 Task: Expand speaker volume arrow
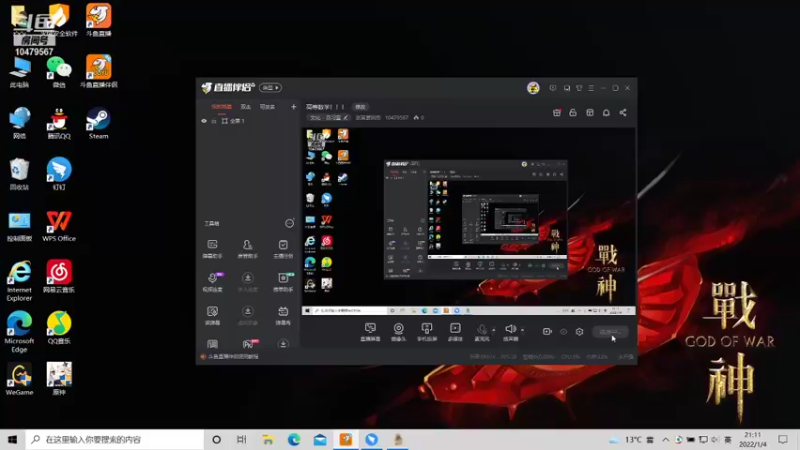click(522, 330)
